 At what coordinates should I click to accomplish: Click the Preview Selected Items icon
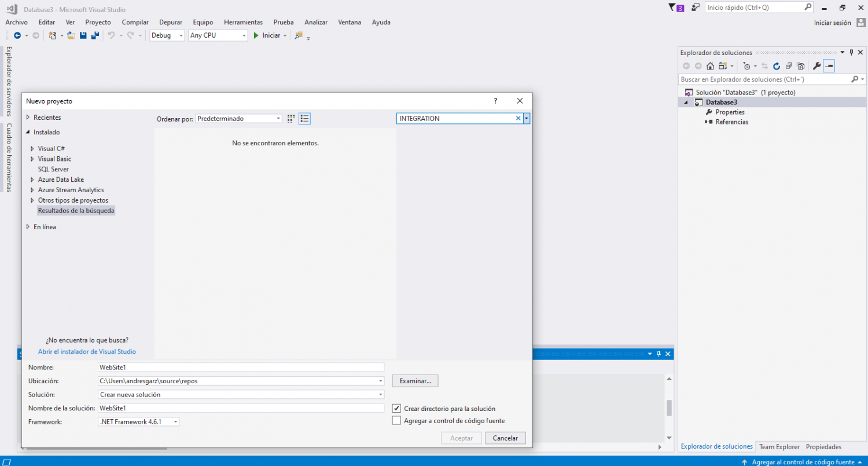(829, 66)
